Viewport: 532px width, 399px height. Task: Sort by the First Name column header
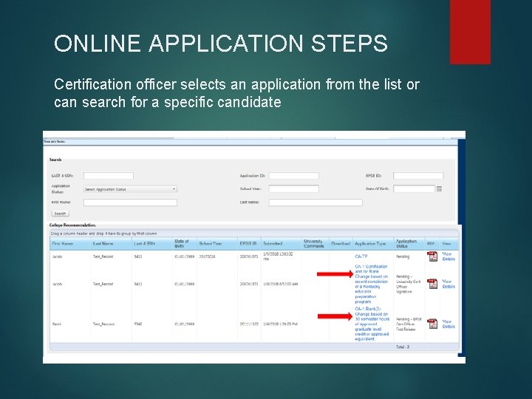pos(70,244)
